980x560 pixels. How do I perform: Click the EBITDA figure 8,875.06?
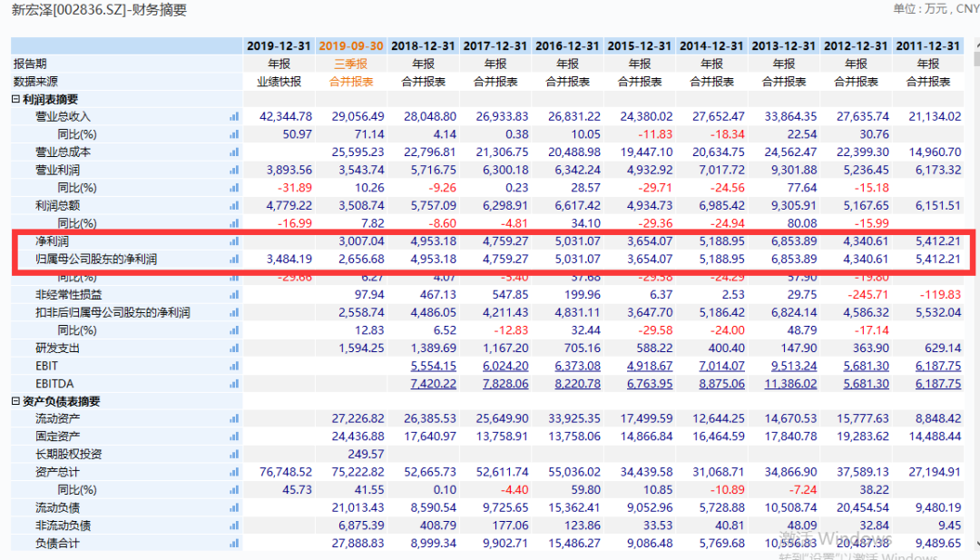(722, 384)
